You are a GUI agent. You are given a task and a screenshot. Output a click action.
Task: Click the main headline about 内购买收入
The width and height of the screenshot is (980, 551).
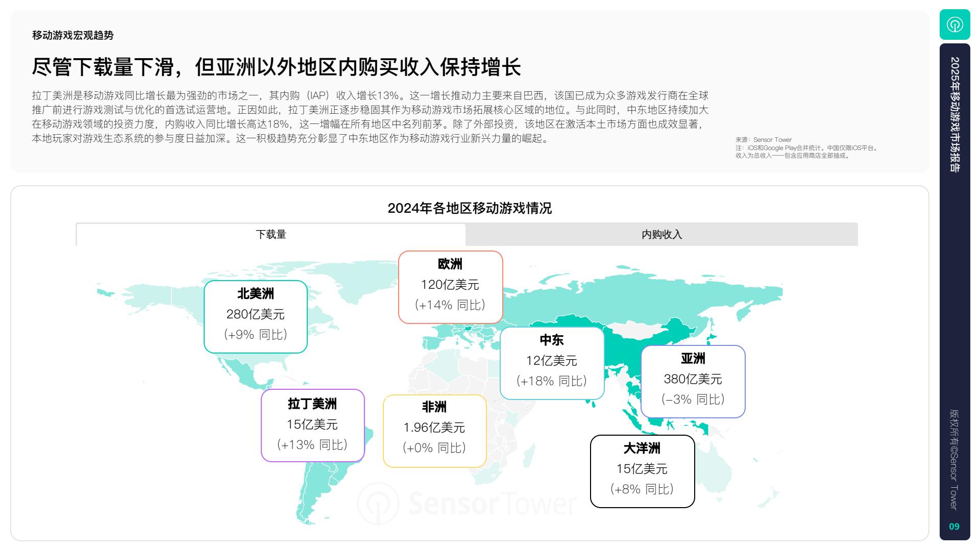276,67
